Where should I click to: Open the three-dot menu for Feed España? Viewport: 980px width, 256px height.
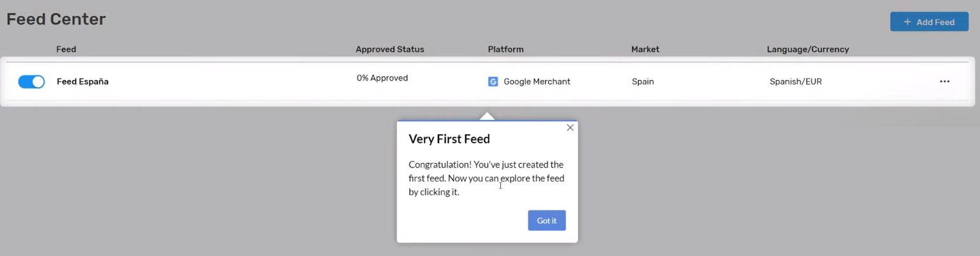[x=945, y=81]
